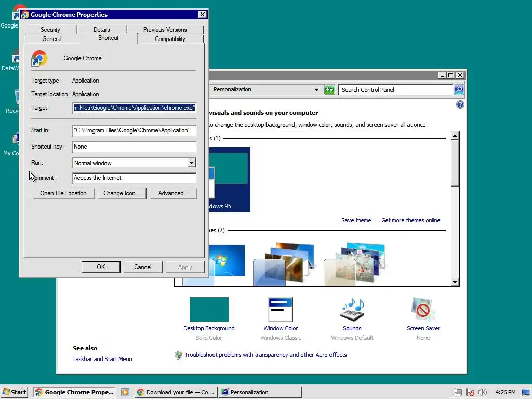Screen dimensions: 532x399
Task: Open the Compatibility tab
Action: 170,38
